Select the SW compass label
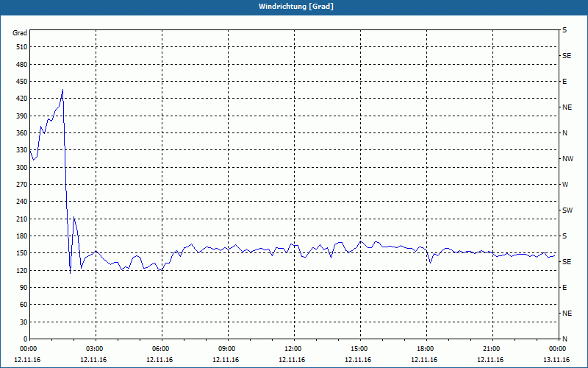The height and width of the screenshot is (368, 588). pyautogui.click(x=567, y=210)
